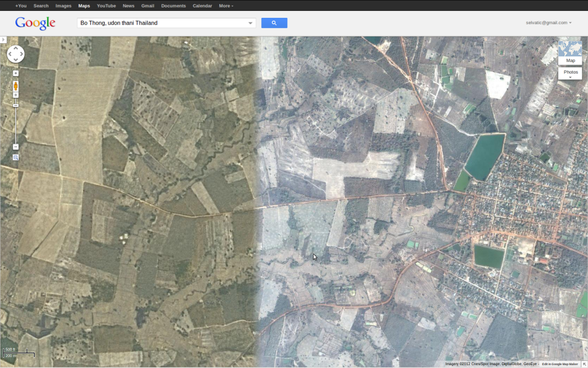Switch to Map view thumbnail

pos(570,53)
